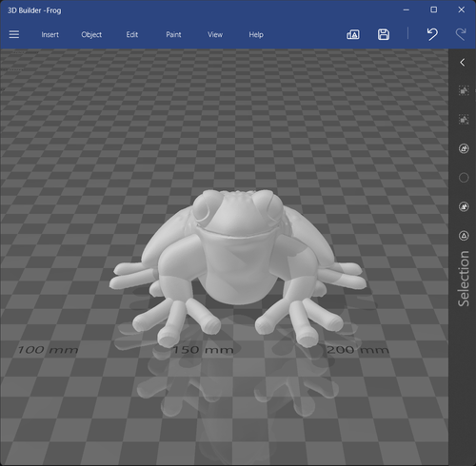The image size is (476, 466).
Task: Undo the last action
Action: tap(432, 34)
